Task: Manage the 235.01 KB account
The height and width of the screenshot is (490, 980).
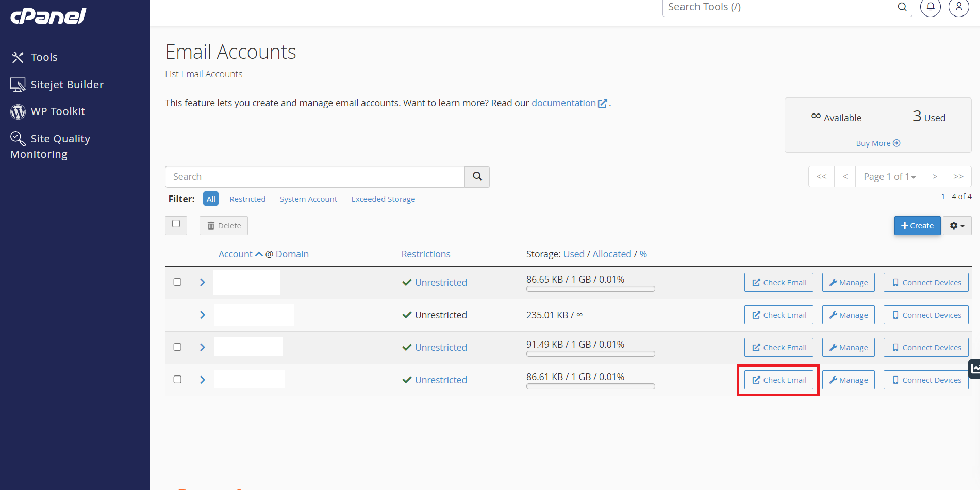Action: click(849, 315)
